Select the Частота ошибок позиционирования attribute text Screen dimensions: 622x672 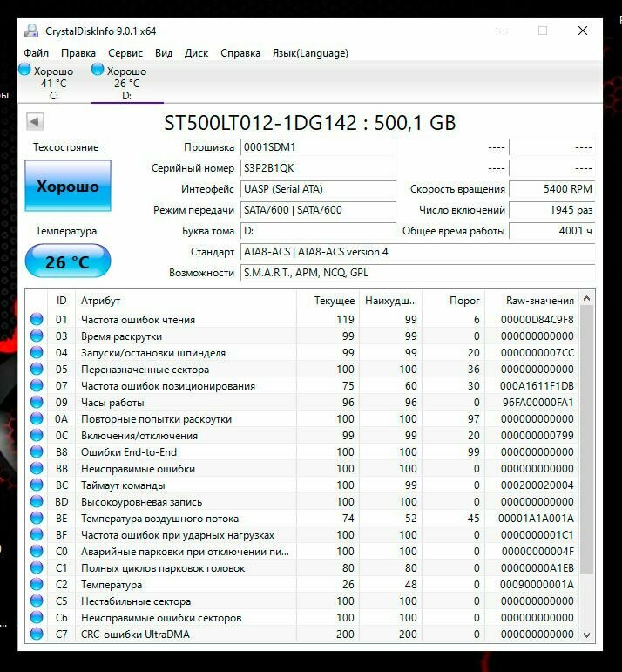[168, 386]
